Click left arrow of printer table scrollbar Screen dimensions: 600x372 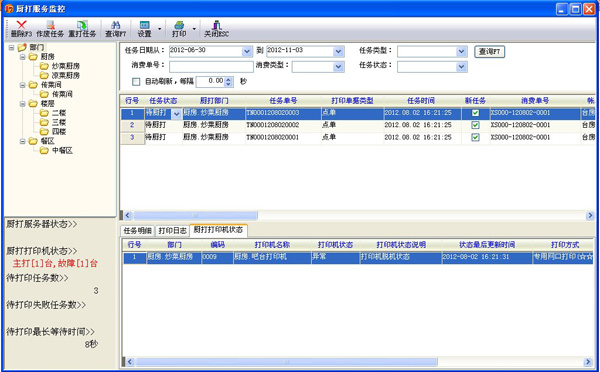tap(130, 362)
